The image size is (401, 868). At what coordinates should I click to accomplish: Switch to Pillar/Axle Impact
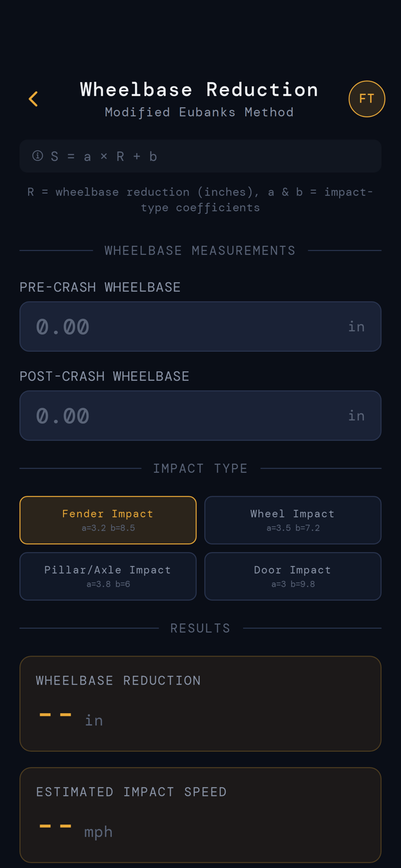point(108,576)
